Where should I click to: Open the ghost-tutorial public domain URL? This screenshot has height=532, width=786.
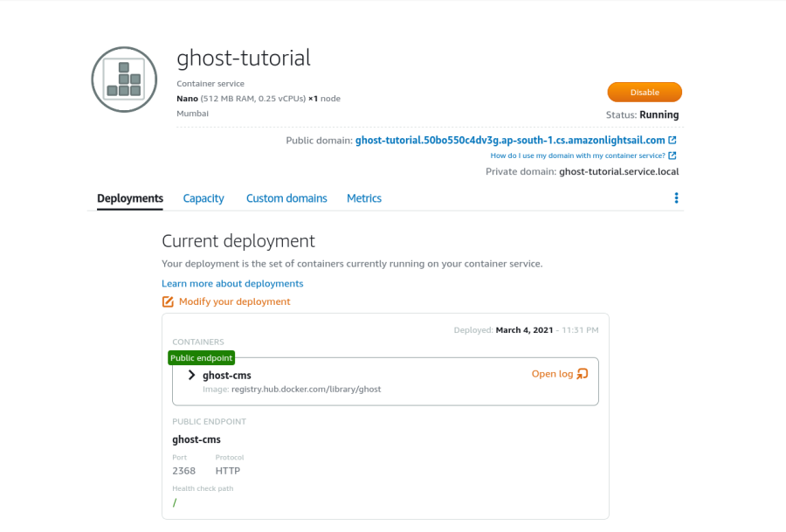[510, 141]
